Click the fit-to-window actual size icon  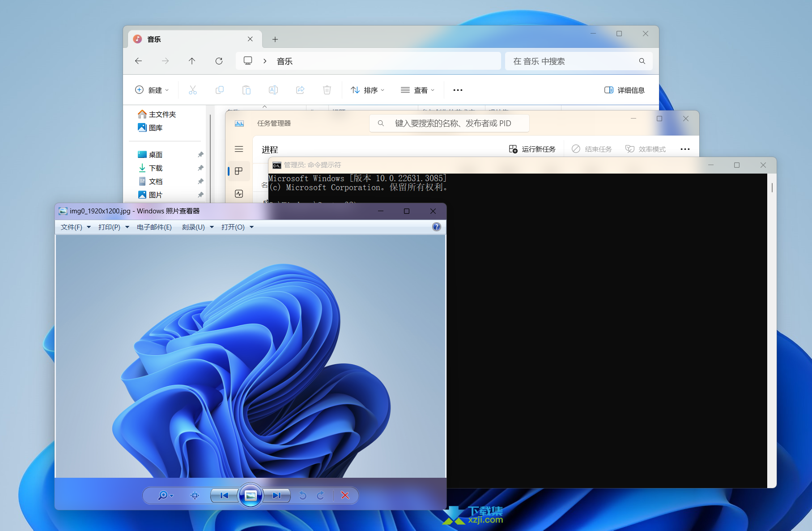point(195,495)
